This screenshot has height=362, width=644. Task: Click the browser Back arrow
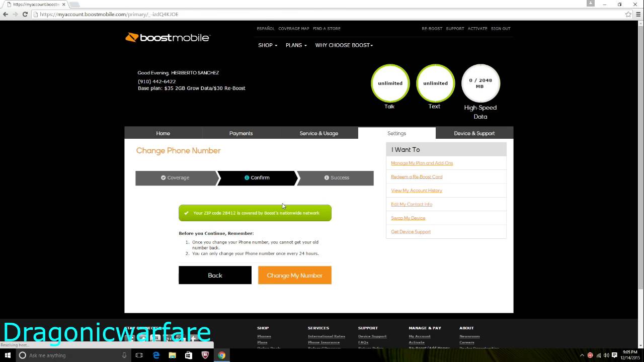6,15
